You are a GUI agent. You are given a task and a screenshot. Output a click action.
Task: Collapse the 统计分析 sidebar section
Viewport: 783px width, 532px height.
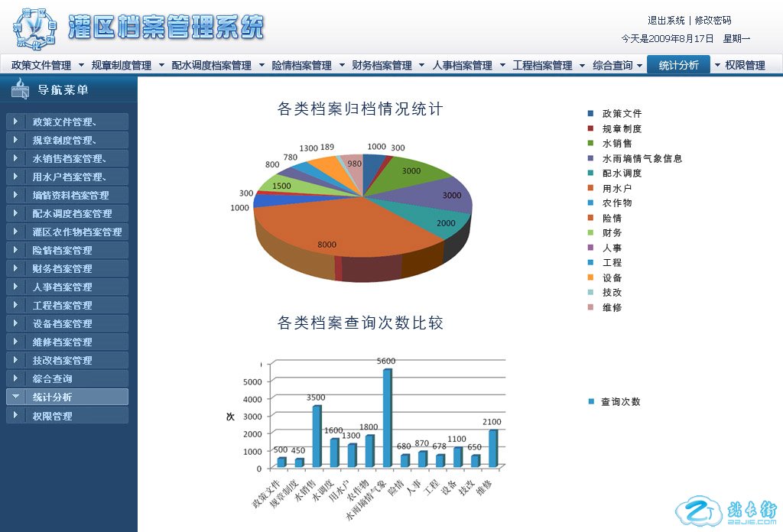[15, 397]
